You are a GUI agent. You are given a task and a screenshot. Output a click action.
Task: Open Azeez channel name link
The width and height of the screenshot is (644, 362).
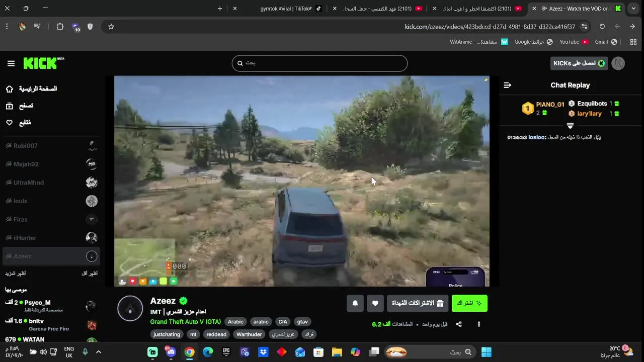pos(163,301)
